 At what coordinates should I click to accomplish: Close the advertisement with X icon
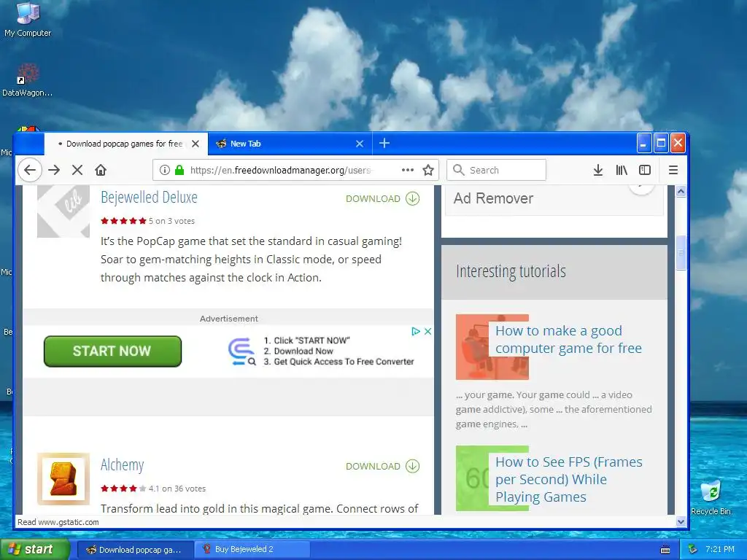[427, 332]
